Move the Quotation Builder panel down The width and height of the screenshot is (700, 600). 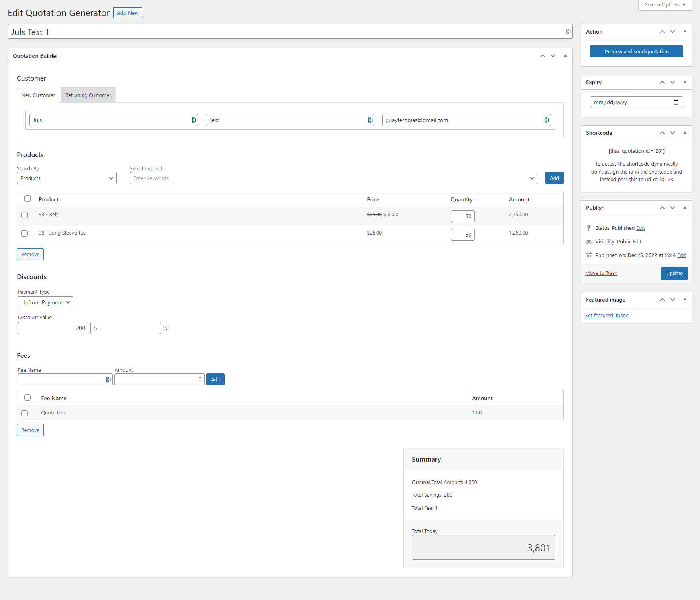click(553, 56)
